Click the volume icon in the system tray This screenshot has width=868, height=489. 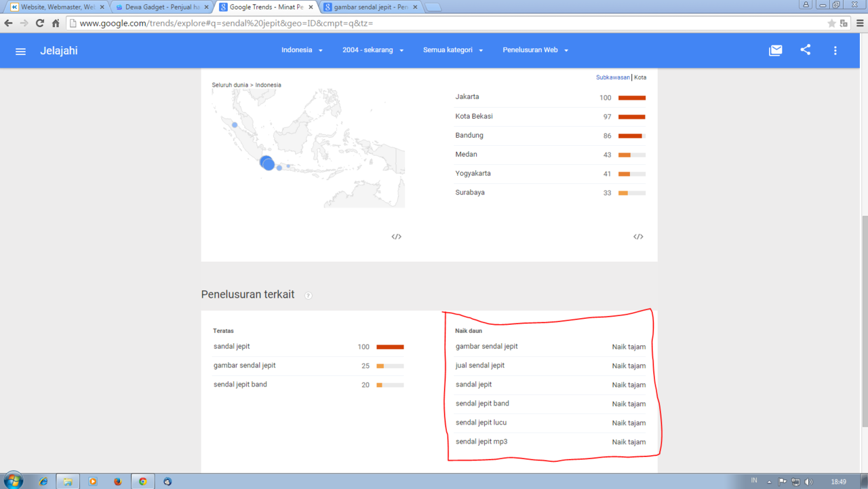coord(808,482)
